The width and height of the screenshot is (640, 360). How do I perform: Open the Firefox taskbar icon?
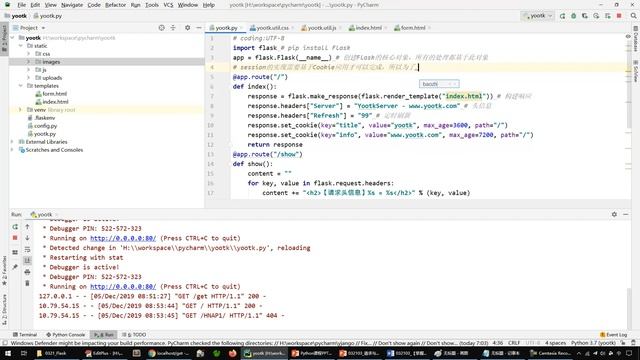pos(233,353)
